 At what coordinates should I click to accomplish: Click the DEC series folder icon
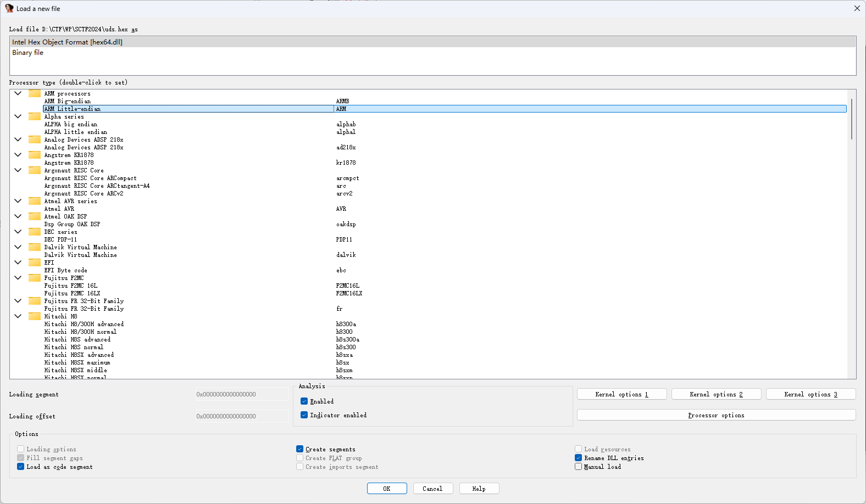(x=35, y=232)
